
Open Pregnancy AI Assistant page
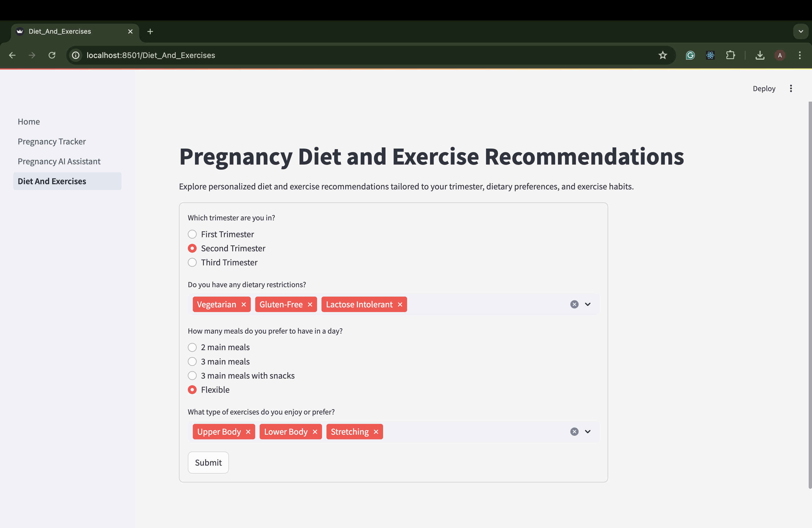(59, 161)
